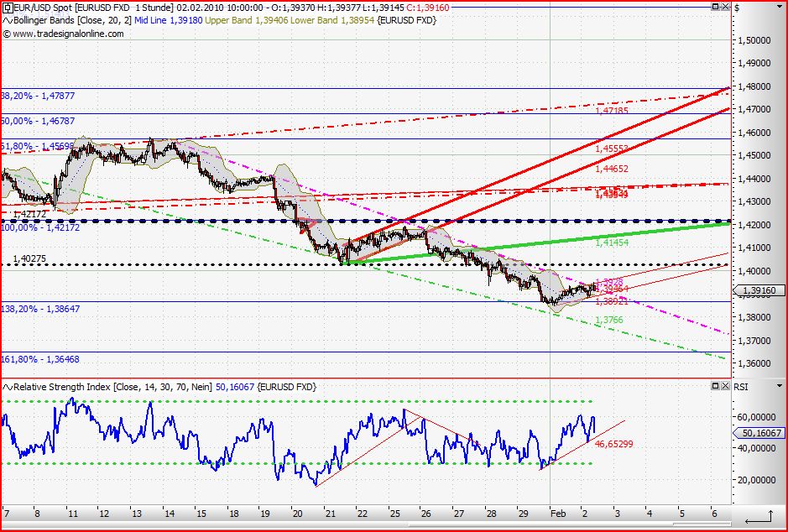Click the chart symbol icon before EUR/USD Spot
This screenshot has height=532, width=788.
pos(7,8)
